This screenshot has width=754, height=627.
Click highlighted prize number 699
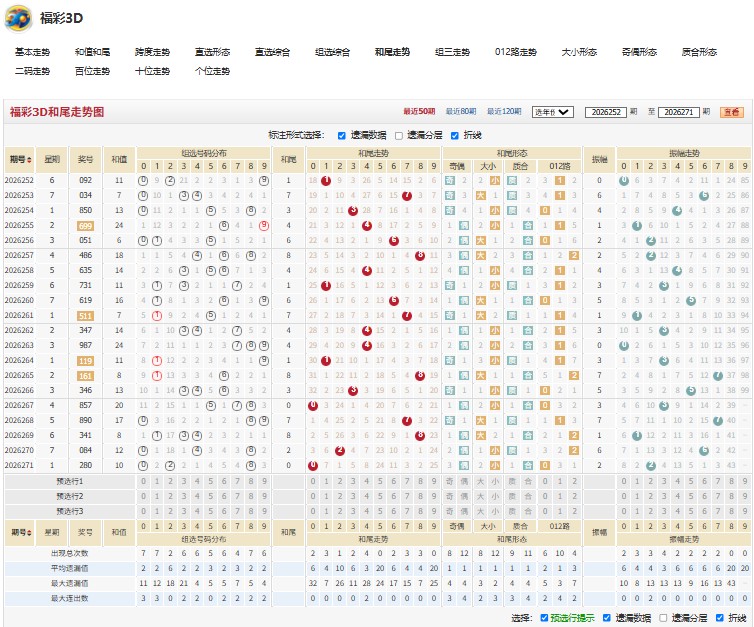[86, 226]
